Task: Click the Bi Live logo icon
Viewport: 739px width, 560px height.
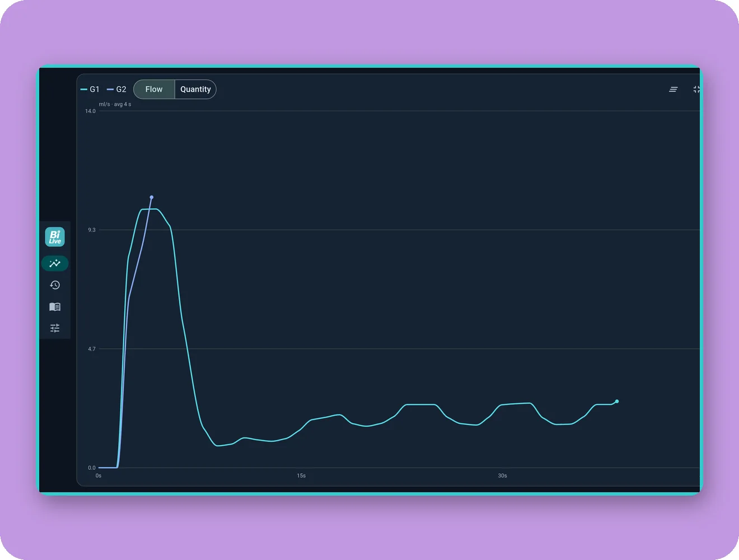Action: (x=55, y=237)
